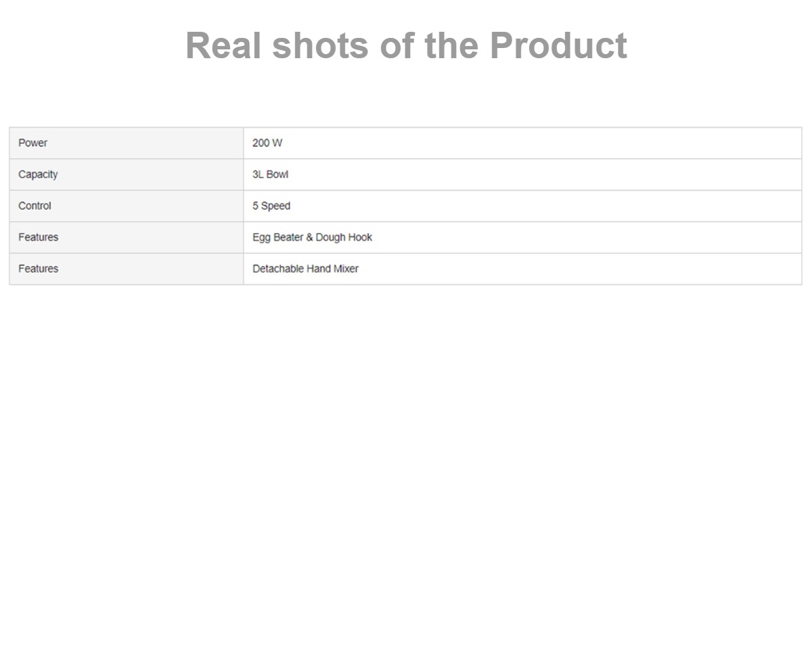Click the word 'Speed' in control row
This screenshot has height=657, width=812.
[x=276, y=206]
